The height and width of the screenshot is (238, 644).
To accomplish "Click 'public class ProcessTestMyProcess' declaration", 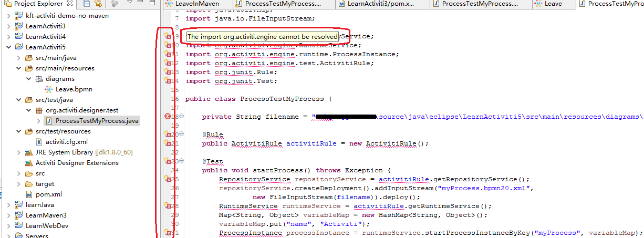I will tap(258, 98).
